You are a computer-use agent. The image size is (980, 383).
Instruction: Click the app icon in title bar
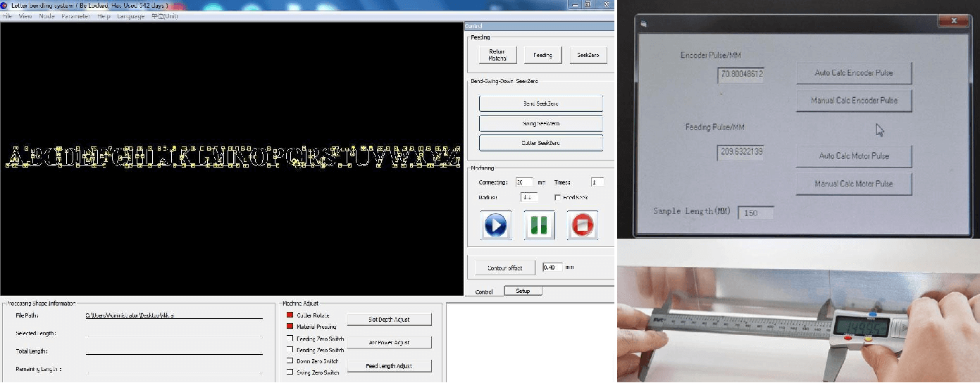point(5,5)
